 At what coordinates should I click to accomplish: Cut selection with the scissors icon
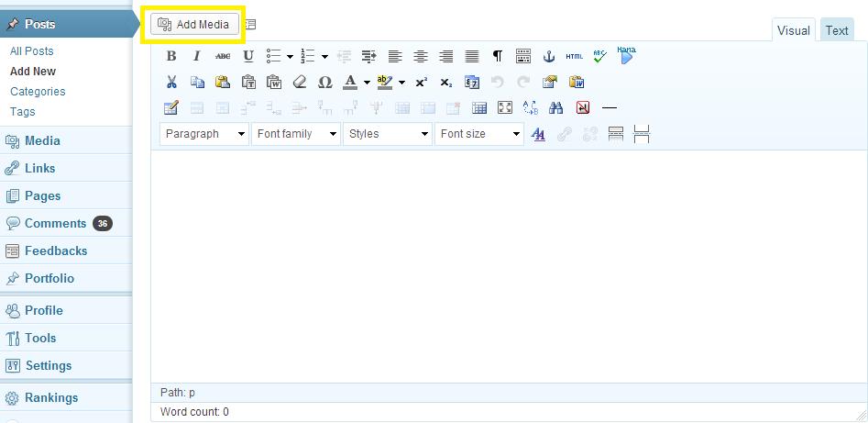tap(171, 82)
